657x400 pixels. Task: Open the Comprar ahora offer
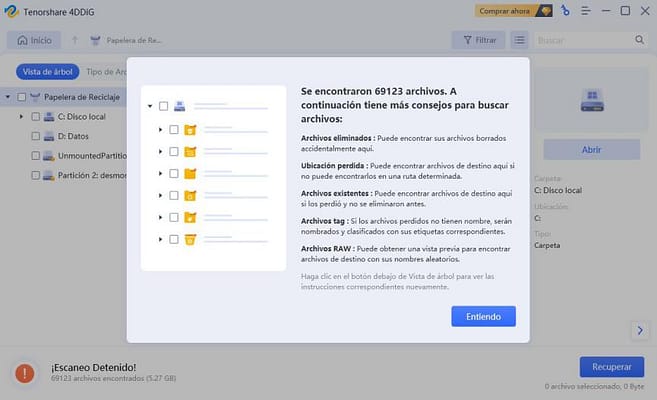514,11
